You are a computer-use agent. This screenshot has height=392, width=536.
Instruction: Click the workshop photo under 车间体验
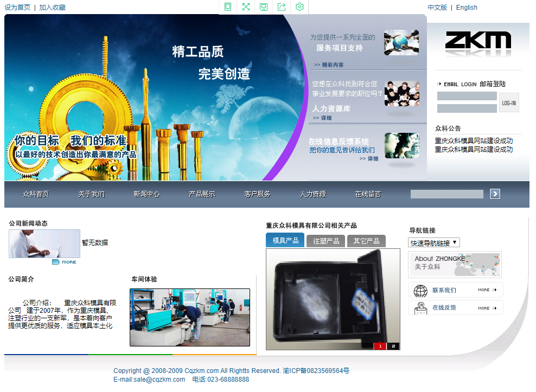coord(190,318)
